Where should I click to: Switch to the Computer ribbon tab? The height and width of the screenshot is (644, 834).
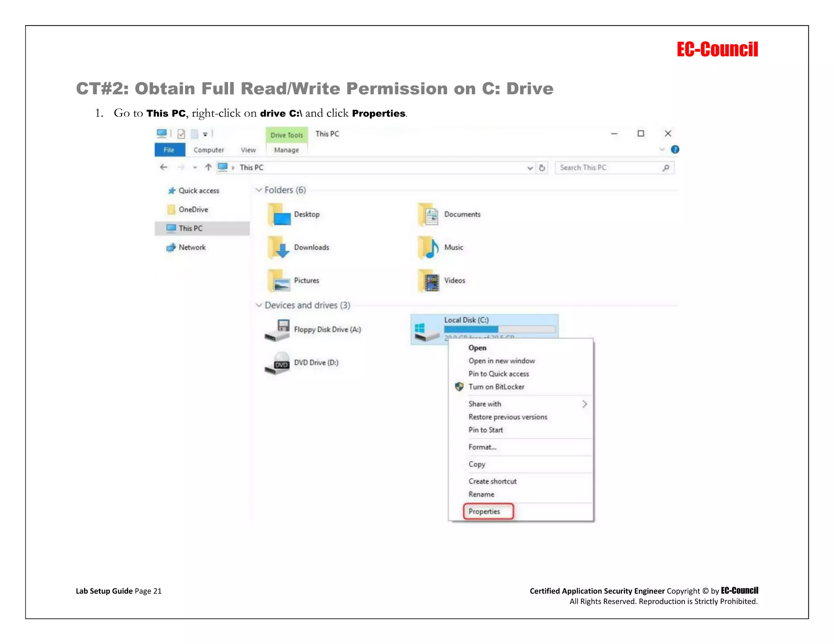tap(208, 150)
